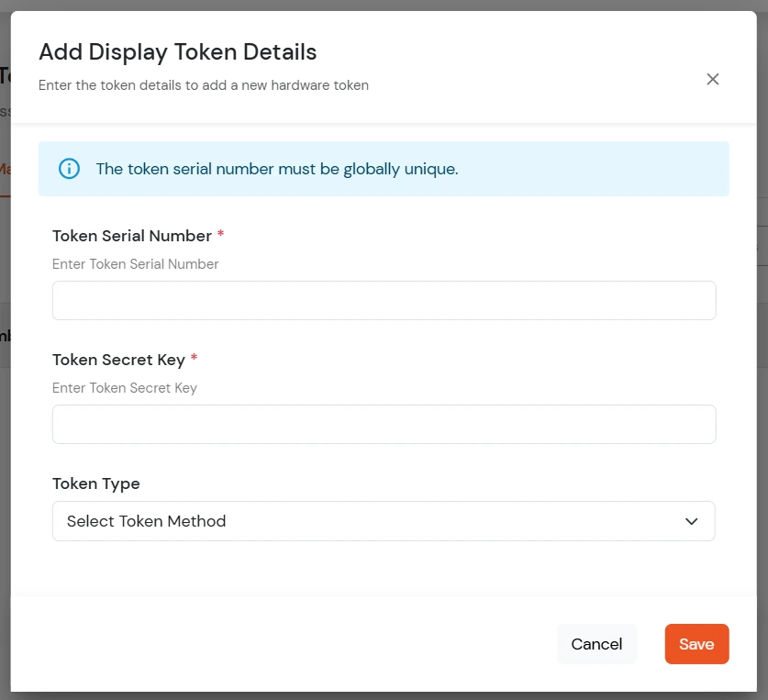The image size is (768, 700).
Task: Click the info banner about unique serial numbers
Action: point(384,170)
